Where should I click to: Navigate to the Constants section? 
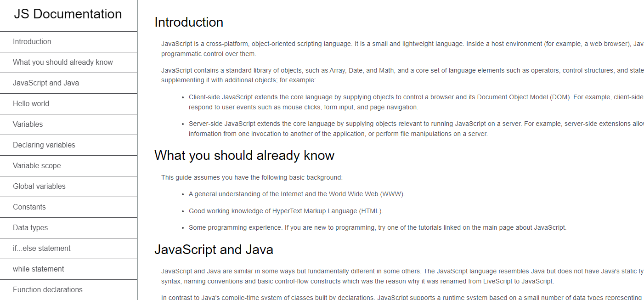click(29, 207)
